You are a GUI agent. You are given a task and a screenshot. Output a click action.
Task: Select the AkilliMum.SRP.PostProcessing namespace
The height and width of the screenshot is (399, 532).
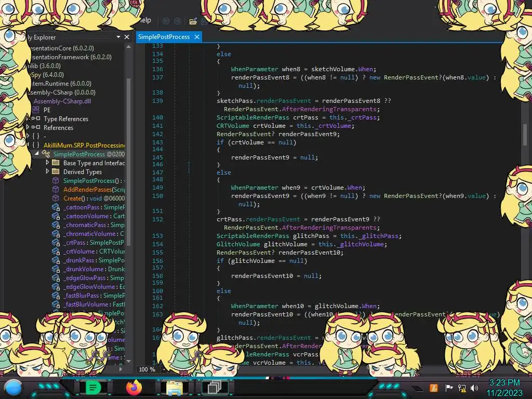coord(84,145)
